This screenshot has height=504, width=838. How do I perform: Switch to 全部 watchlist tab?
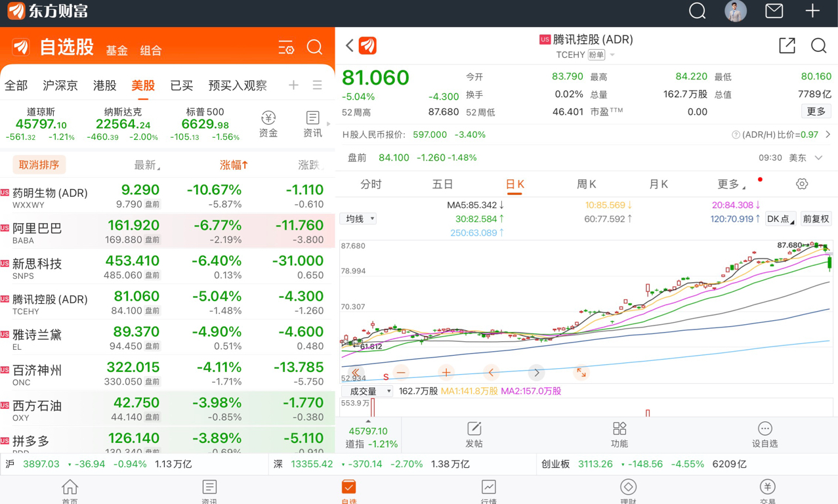[16, 85]
